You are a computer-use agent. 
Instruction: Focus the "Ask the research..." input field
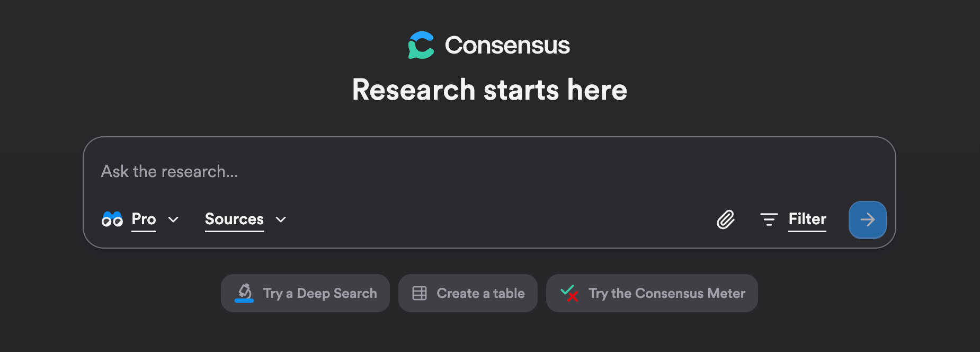tap(371, 171)
